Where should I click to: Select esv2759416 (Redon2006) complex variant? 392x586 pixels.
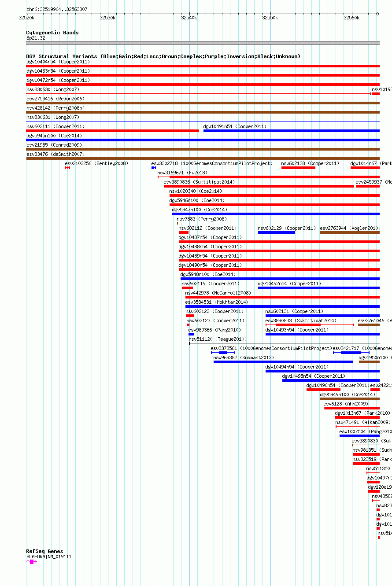[203, 103]
